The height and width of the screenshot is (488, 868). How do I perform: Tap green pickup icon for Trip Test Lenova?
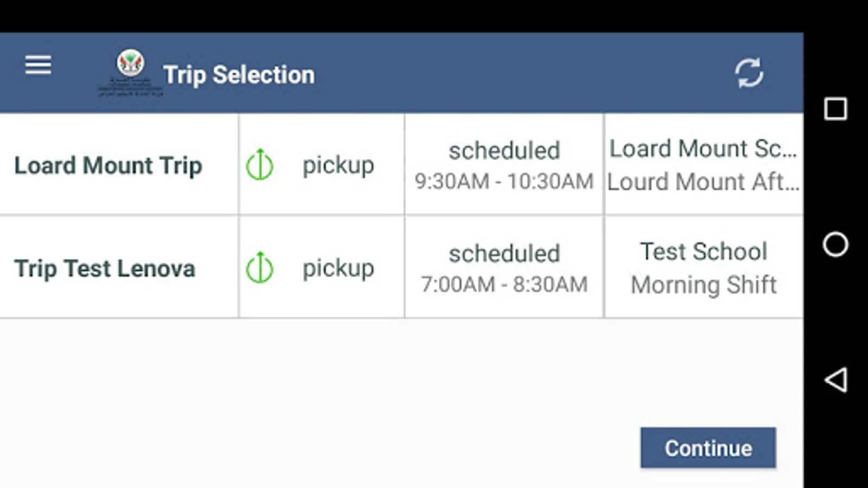tap(260, 267)
